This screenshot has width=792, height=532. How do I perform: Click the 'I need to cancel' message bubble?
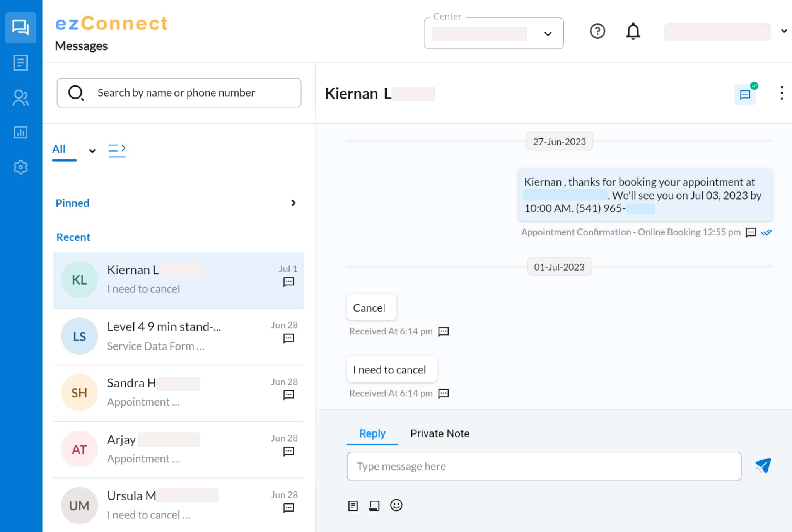click(x=392, y=370)
